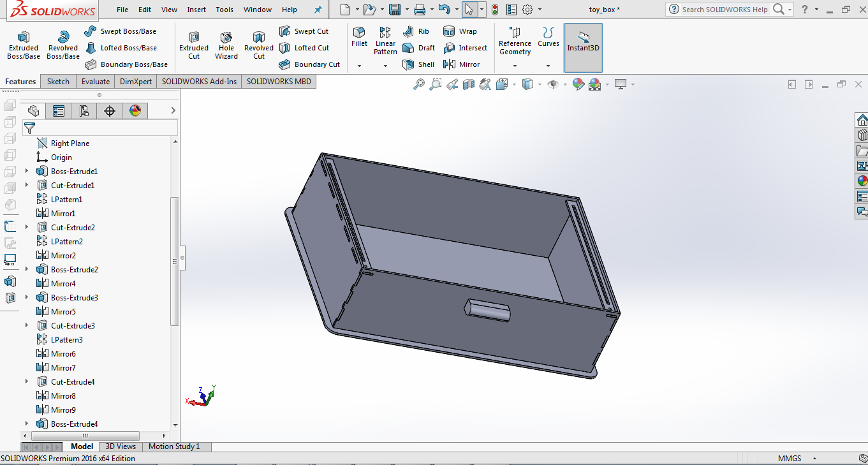
Task: Open the Reference Geometry dropdown
Action: coord(515,66)
